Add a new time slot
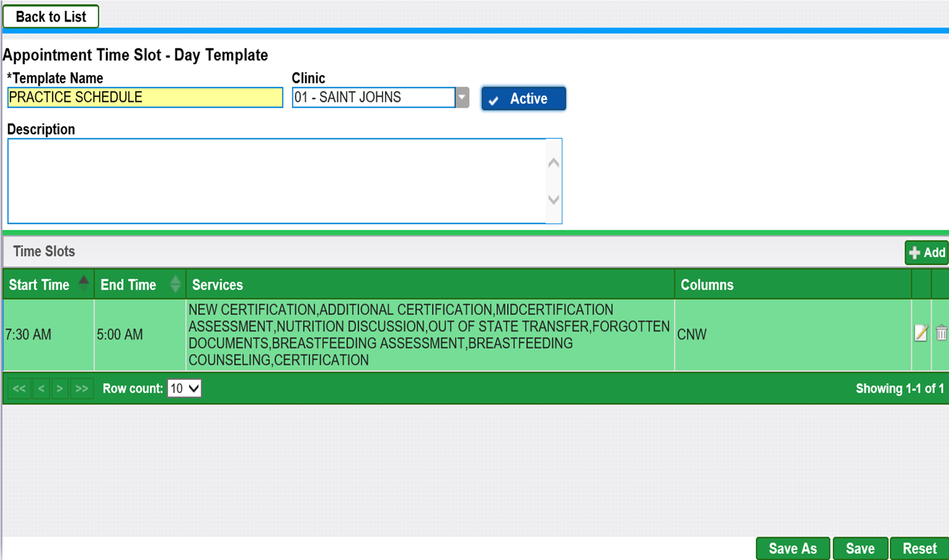Image resolution: width=949 pixels, height=560 pixels. [x=926, y=253]
